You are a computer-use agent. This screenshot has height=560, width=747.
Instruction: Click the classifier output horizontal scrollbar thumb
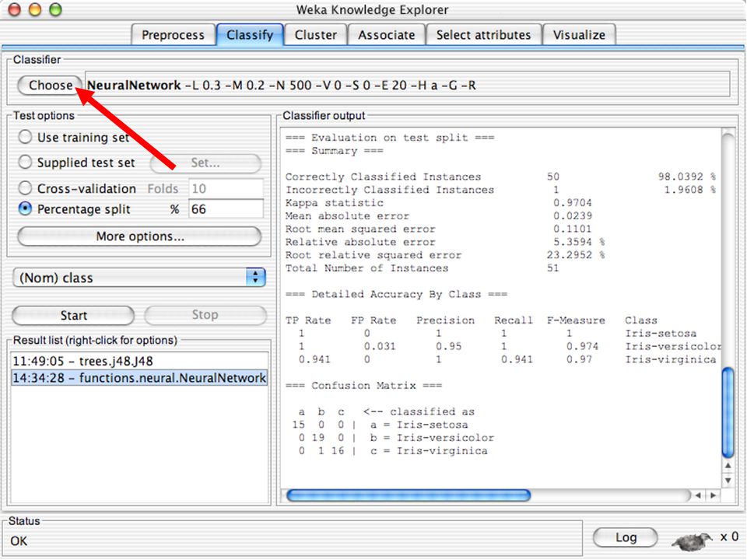tap(409, 495)
